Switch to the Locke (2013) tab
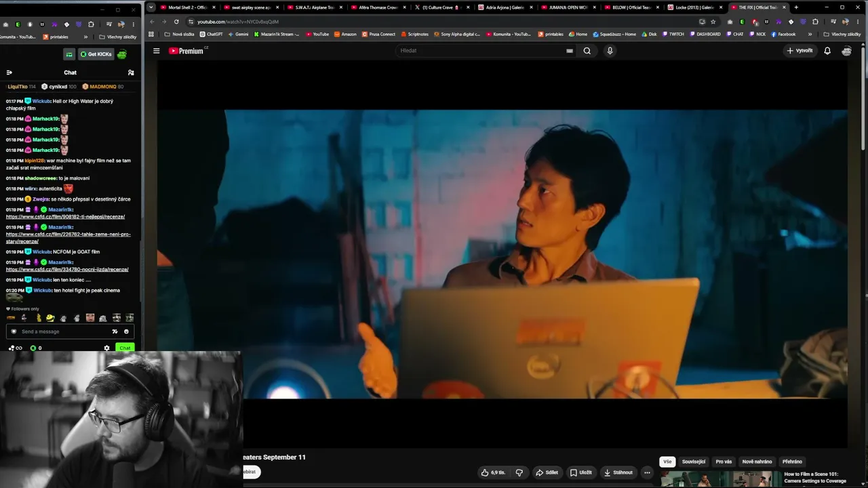This screenshot has width=868, height=488. [695, 7]
